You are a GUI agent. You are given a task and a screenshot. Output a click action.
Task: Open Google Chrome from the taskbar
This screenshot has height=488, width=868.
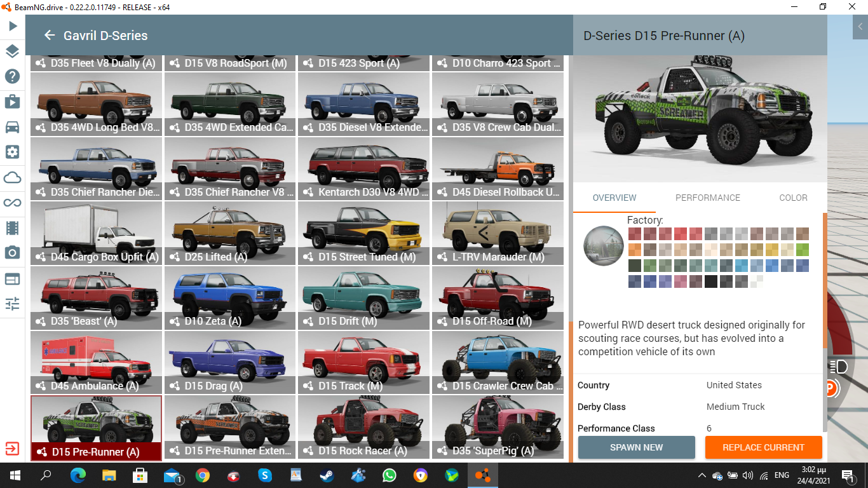coord(203,475)
